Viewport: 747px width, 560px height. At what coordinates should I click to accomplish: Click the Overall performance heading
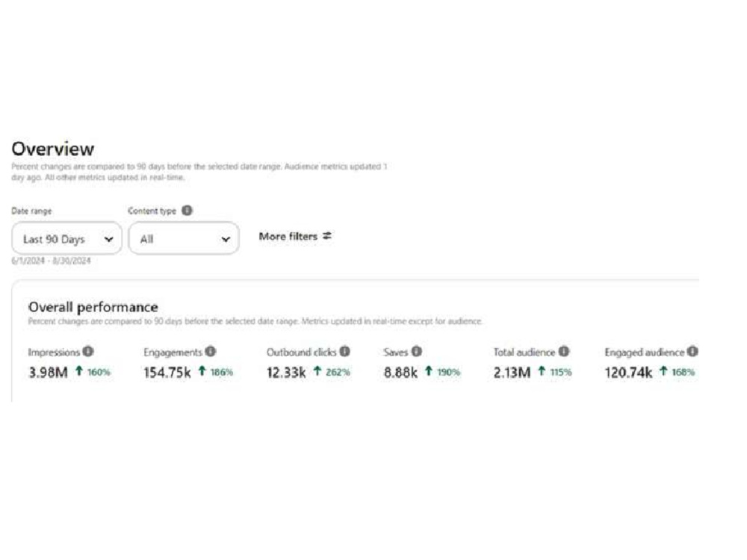pos(93,307)
